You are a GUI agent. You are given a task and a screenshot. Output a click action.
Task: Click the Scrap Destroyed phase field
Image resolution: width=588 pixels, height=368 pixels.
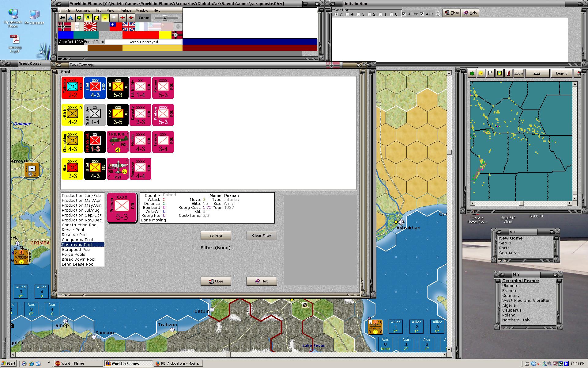point(143,42)
